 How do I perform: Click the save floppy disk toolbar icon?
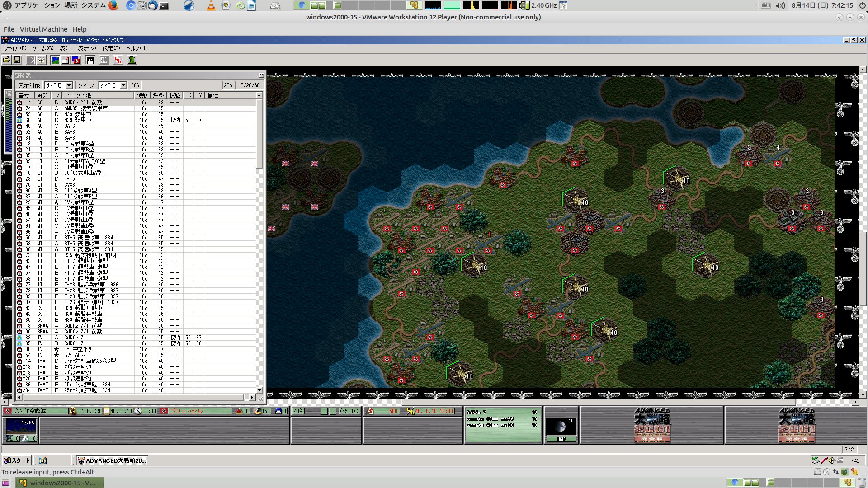[17, 60]
